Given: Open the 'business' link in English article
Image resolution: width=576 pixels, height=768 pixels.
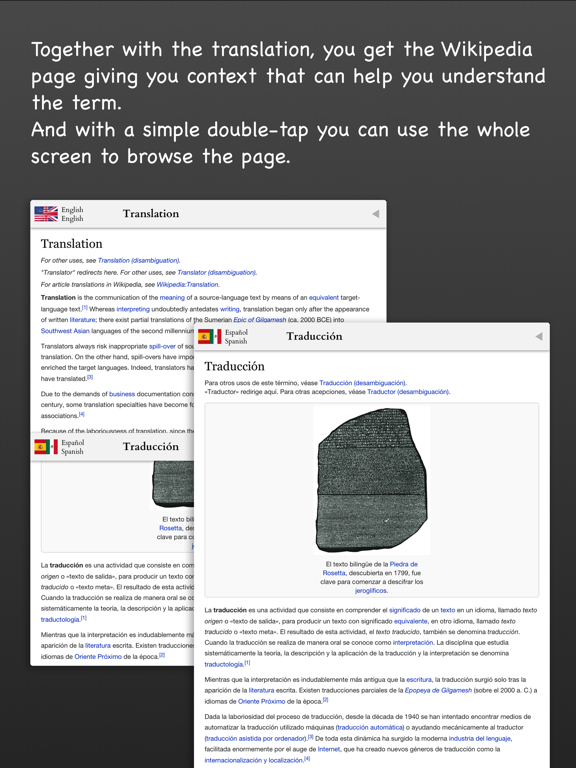Looking at the screenshot, I should pyautogui.click(x=122, y=394).
